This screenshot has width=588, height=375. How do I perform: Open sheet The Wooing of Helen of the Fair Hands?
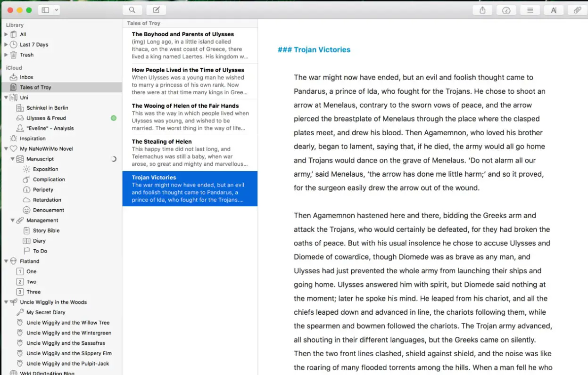tap(190, 117)
